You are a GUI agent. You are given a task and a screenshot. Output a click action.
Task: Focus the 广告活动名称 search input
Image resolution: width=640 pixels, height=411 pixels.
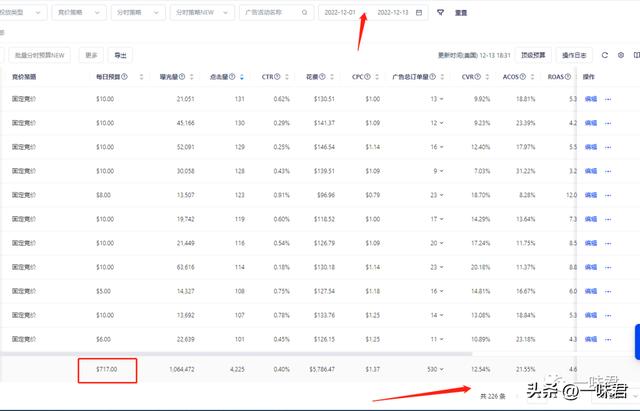[x=276, y=13]
